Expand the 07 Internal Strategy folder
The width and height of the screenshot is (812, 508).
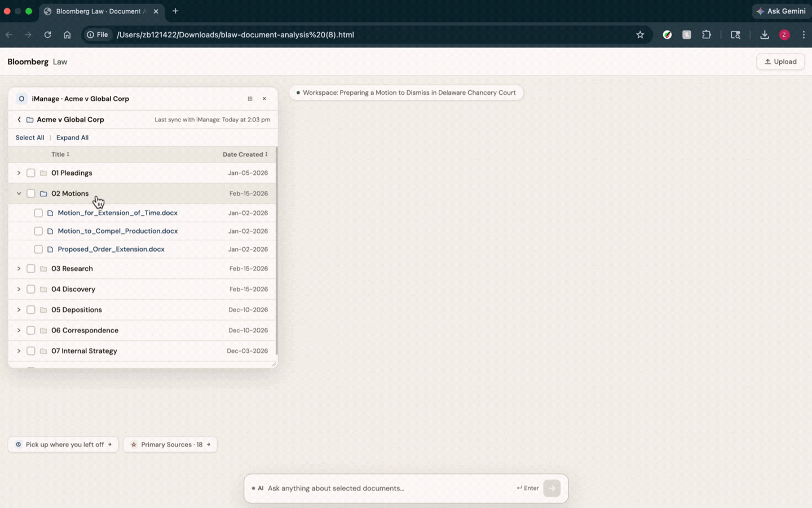(x=19, y=351)
